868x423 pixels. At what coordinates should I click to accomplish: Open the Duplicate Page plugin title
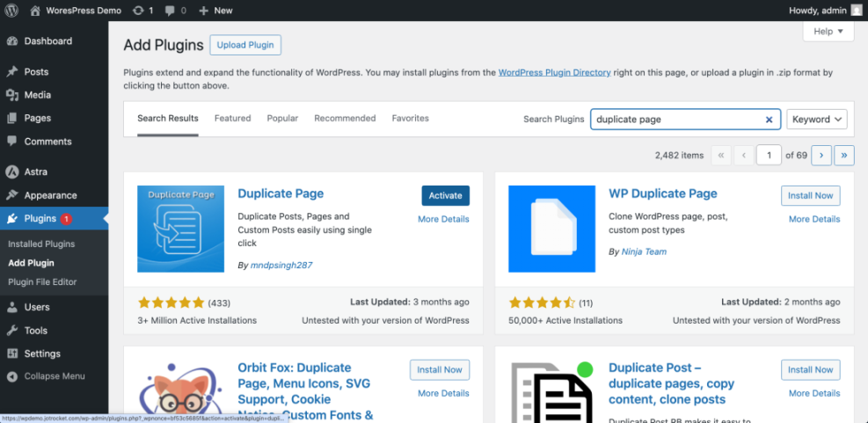tap(281, 193)
